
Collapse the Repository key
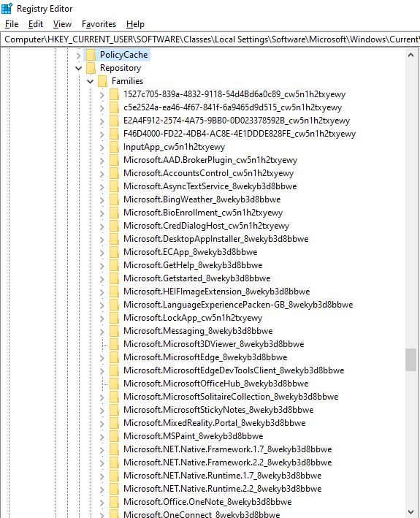79,69
